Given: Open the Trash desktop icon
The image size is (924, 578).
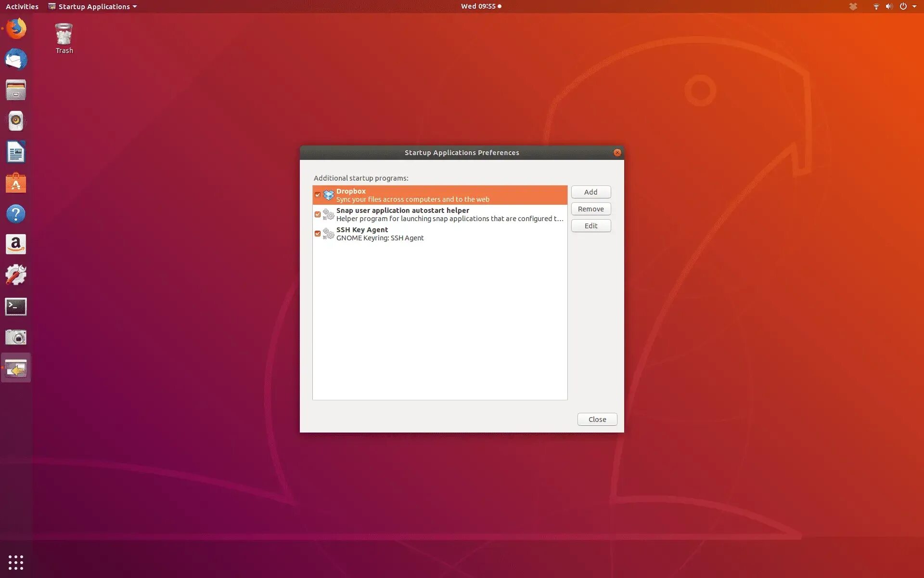Looking at the screenshot, I should tap(64, 38).
